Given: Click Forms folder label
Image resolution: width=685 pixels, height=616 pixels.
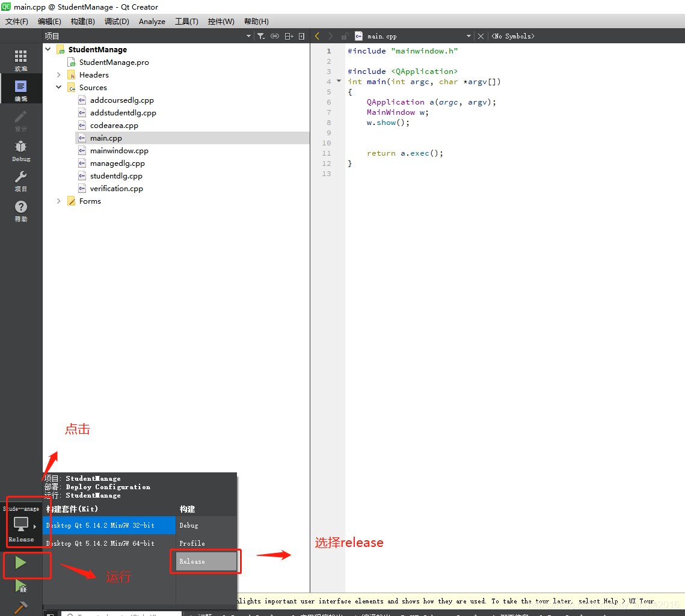Looking at the screenshot, I should click(x=90, y=201).
